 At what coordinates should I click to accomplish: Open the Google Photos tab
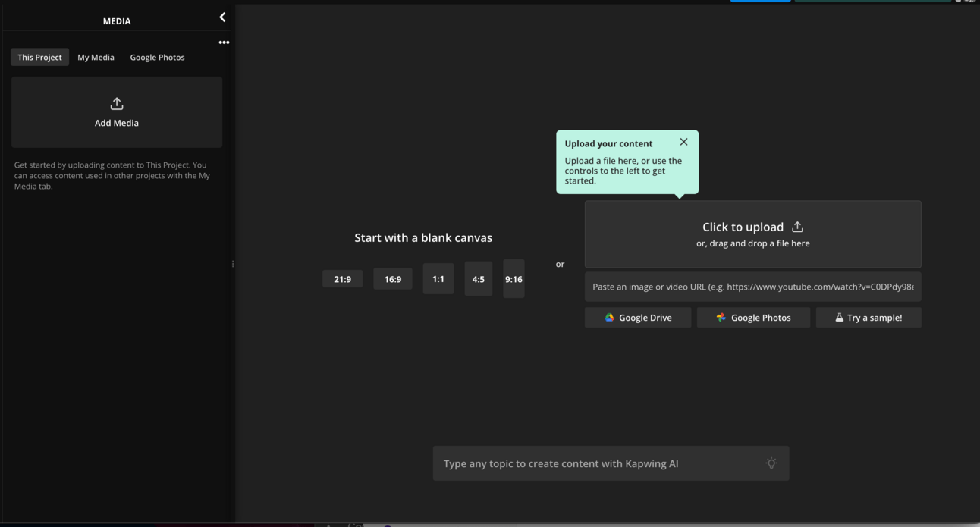tap(157, 58)
